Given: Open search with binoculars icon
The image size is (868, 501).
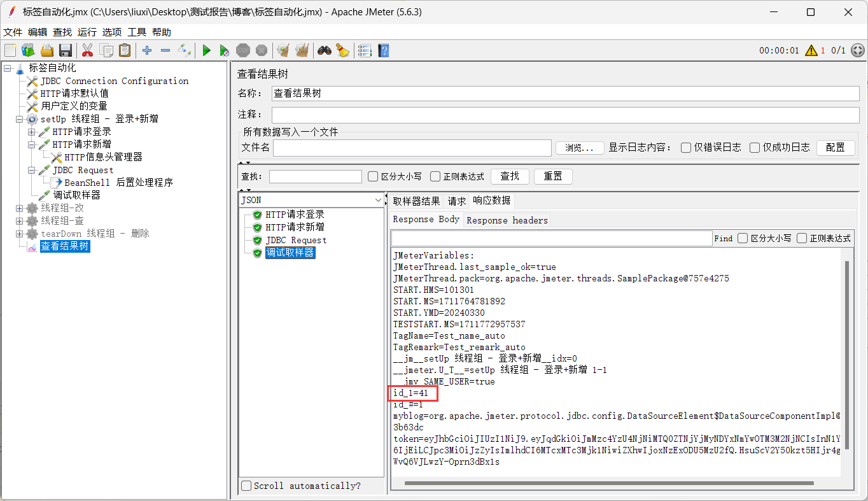Looking at the screenshot, I should point(325,50).
